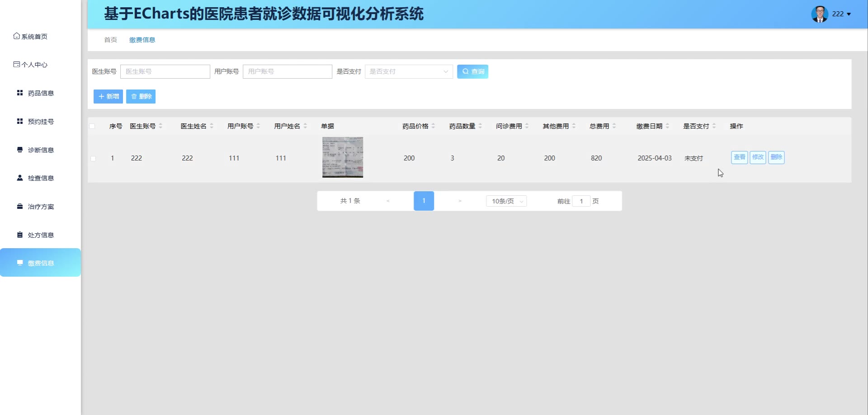The image size is (868, 415).
Task: Toggle the select-all checkbox in table header
Action: (92, 126)
